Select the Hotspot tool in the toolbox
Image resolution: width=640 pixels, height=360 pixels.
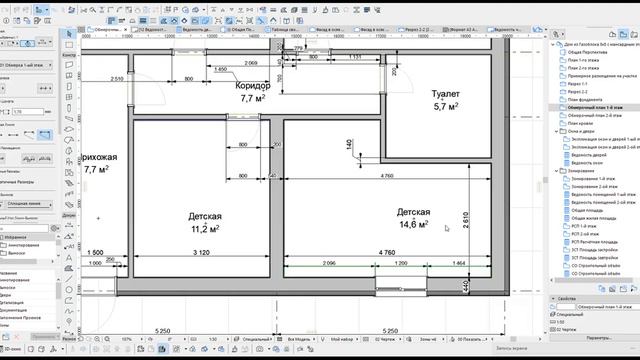69,322
